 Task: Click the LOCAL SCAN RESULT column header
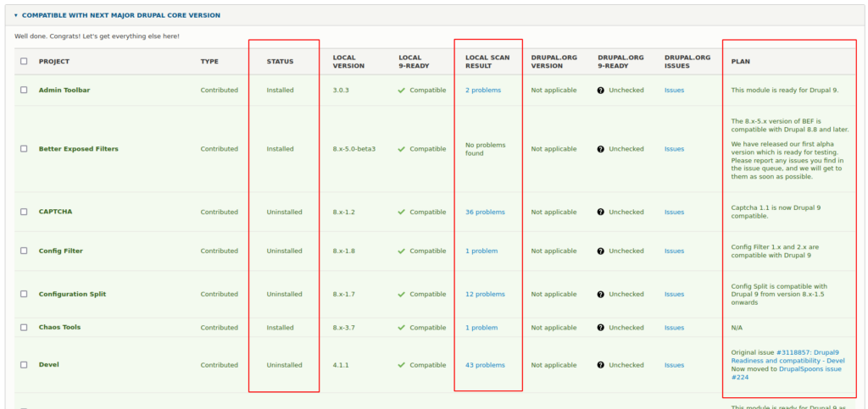(x=487, y=61)
